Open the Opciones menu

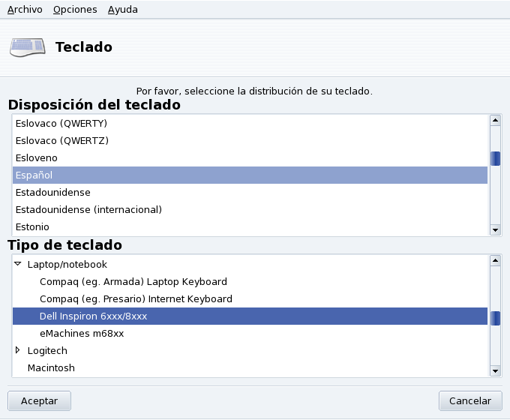click(75, 10)
